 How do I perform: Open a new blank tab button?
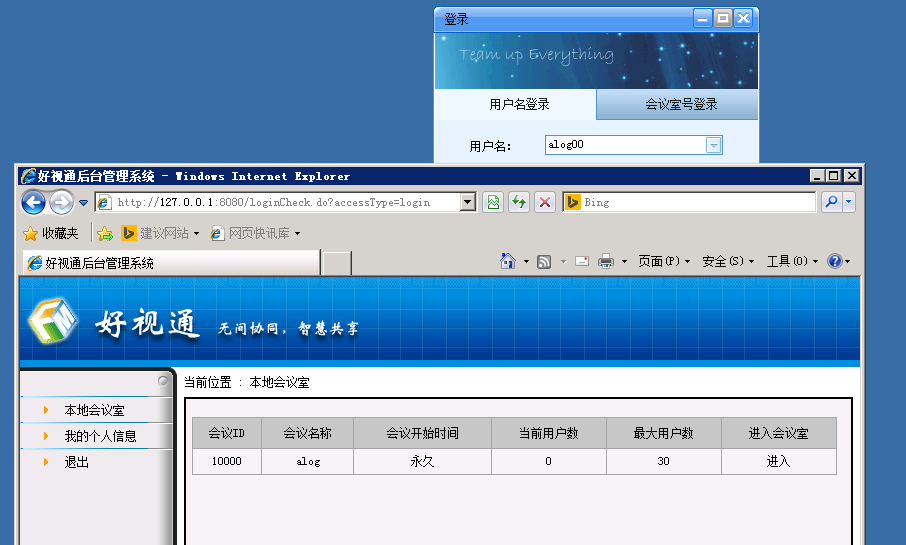(336, 264)
